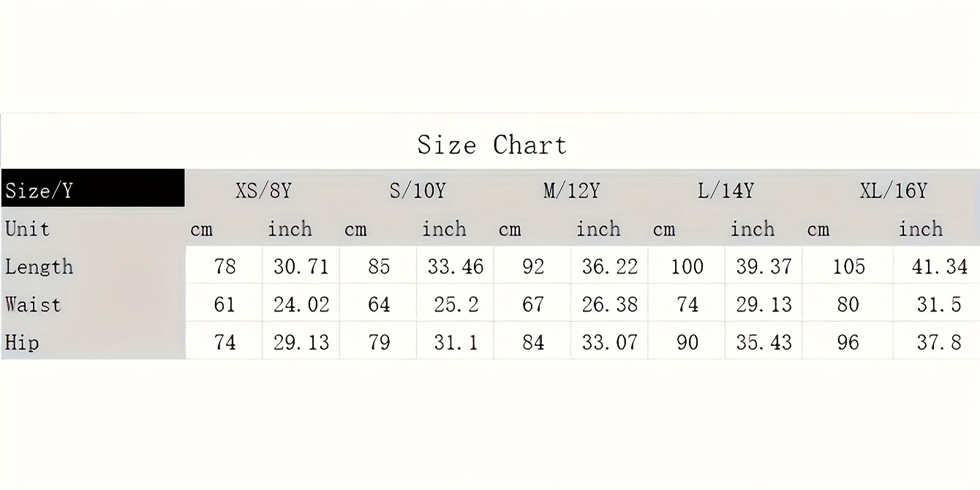Select the "Waist" row label

coord(33,304)
